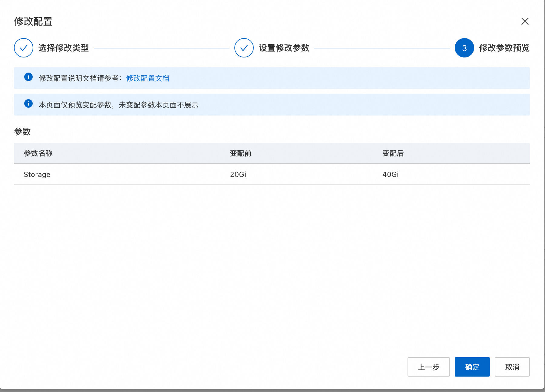Image resolution: width=545 pixels, height=392 pixels.
Task: Click the step 3 circle icon
Action: 464,48
